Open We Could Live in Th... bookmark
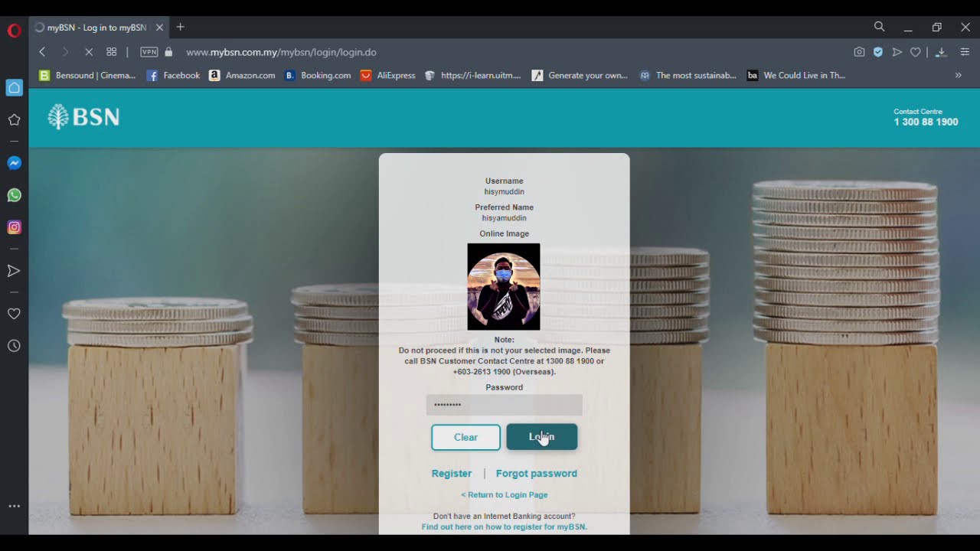 click(796, 75)
